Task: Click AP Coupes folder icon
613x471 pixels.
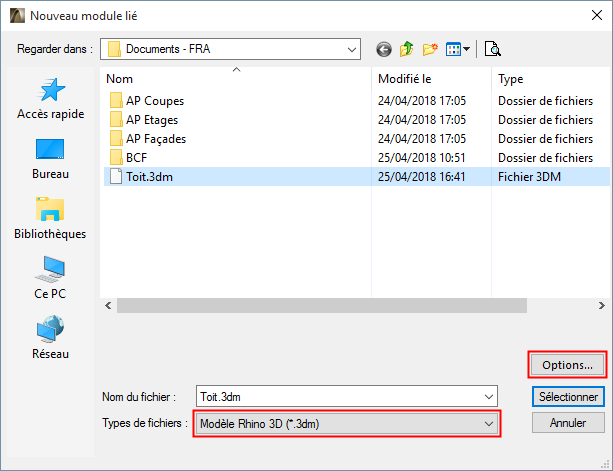Action: point(116,100)
